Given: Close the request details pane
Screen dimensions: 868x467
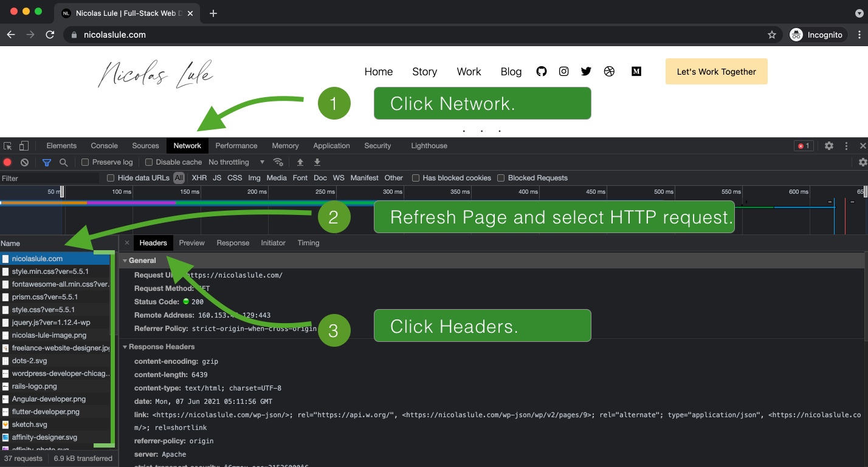Looking at the screenshot, I should tap(127, 242).
